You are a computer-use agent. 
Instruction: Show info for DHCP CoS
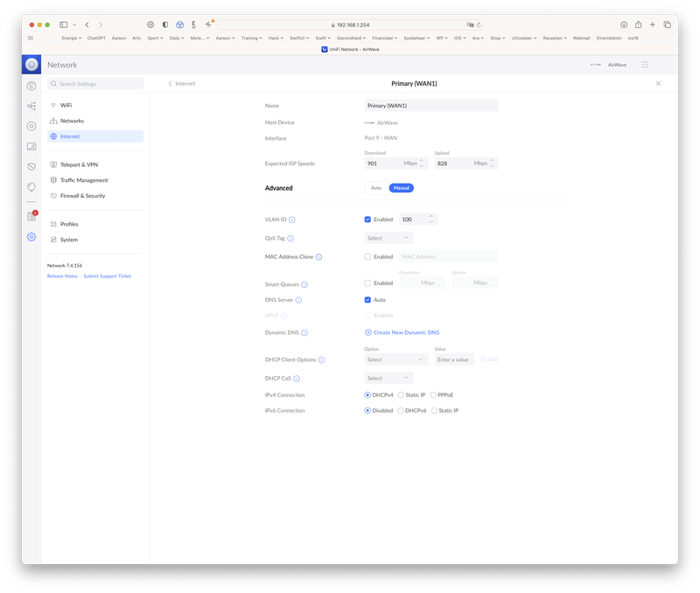[297, 379]
